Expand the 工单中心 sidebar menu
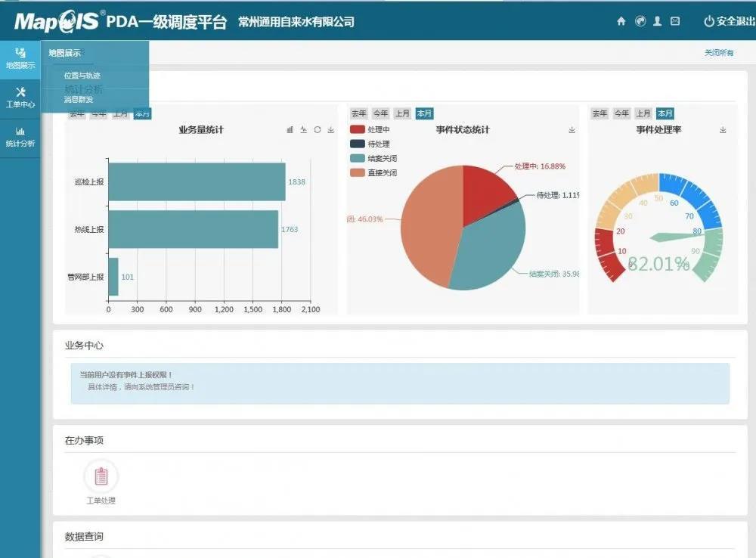The image size is (756, 558). click(20, 98)
